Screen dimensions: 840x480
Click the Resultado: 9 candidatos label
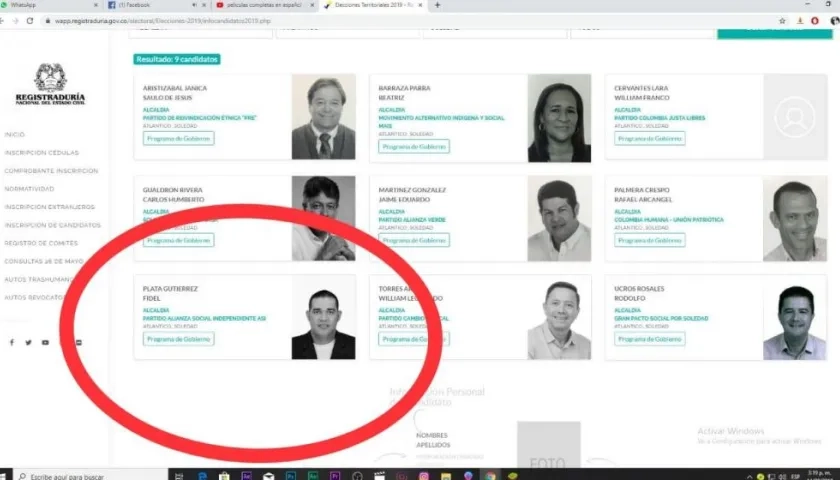(177, 59)
